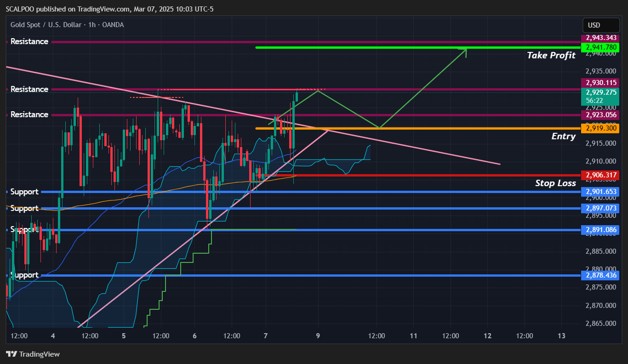Click the green 2,941.780 take profit price tag
The image size is (628, 364).
[x=600, y=47]
